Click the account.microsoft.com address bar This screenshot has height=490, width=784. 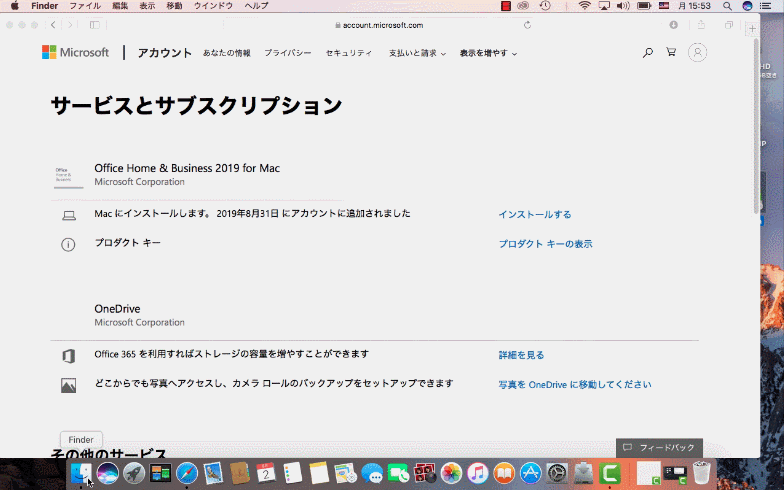[380, 25]
